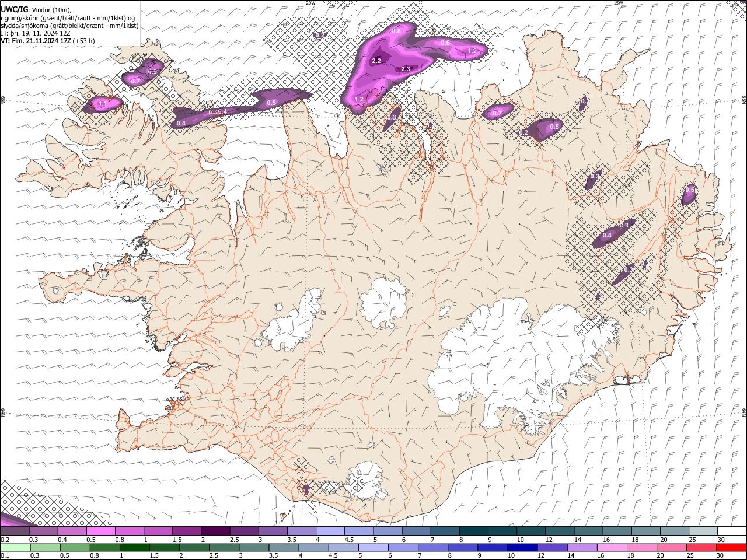The image size is (747, 560).
Task: Click the '0.2' value in the hatched area near 20W
Action: 320,35
